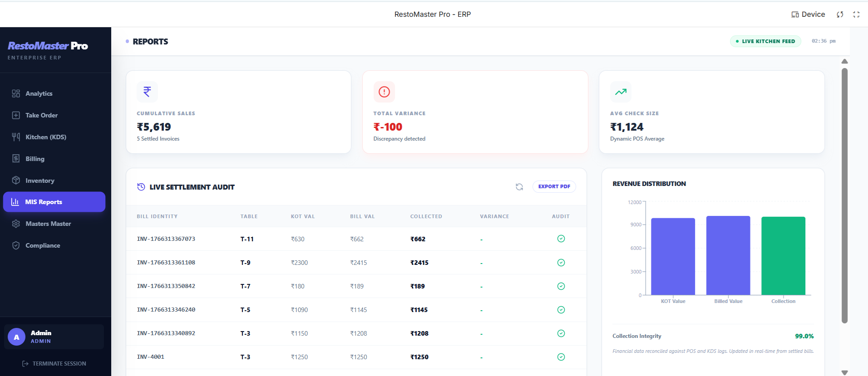Click the audit checkmark for INV-4001 row
Viewport: 868px width, 376px height.
click(x=561, y=357)
